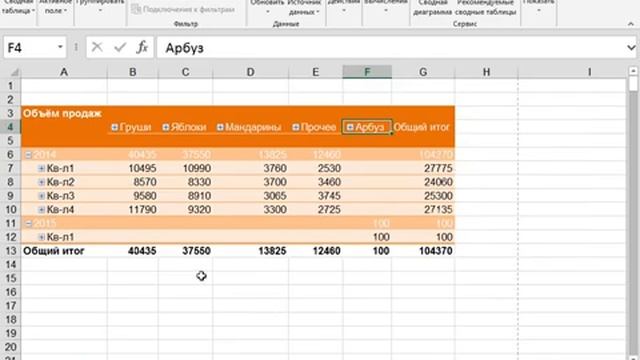This screenshot has width=640, height=360.
Task: Click the cell with value 27135
Action: coord(423,210)
